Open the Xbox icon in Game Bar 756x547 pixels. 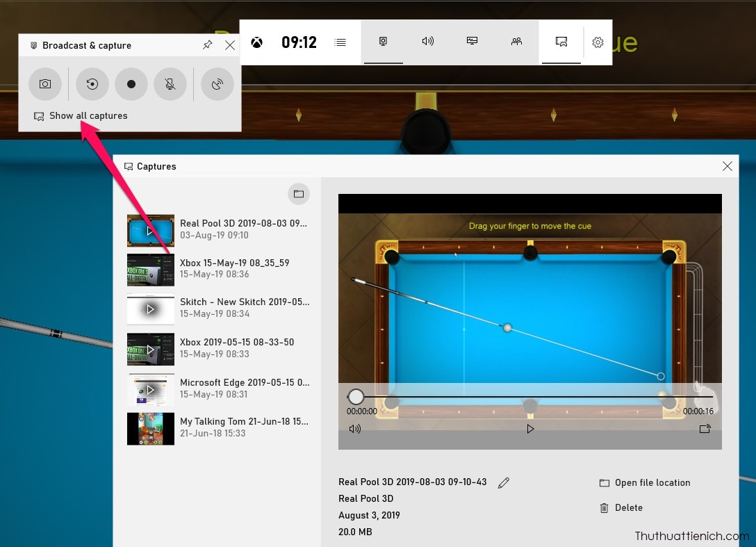click(257, 42)
